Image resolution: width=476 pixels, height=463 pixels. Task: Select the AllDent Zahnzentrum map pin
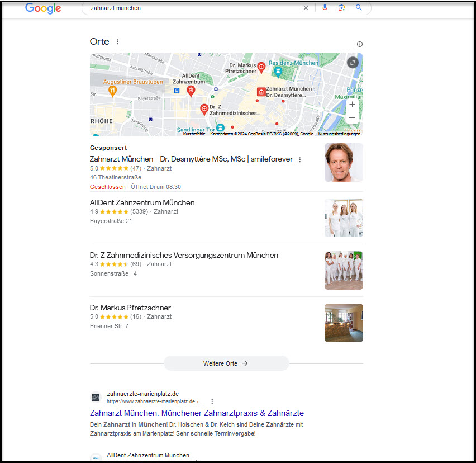pyautogui.click(x=191, y=91)
